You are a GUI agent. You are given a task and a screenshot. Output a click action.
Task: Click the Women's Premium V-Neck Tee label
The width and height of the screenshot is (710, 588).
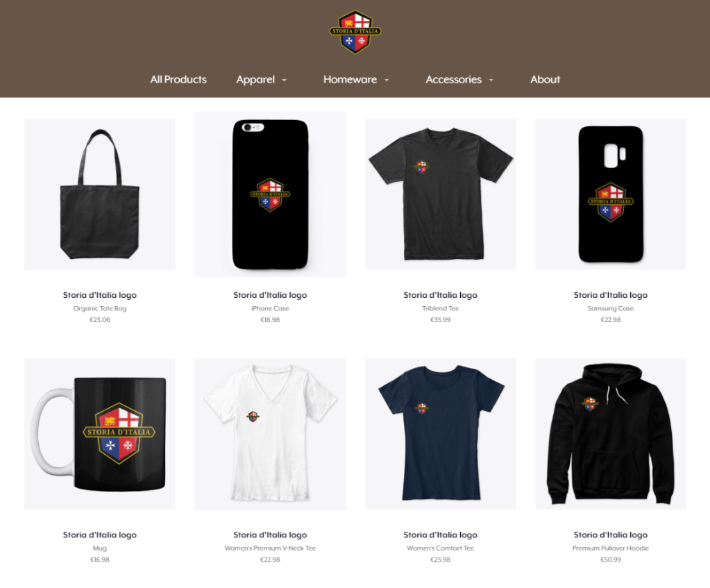tap(270, 548)
